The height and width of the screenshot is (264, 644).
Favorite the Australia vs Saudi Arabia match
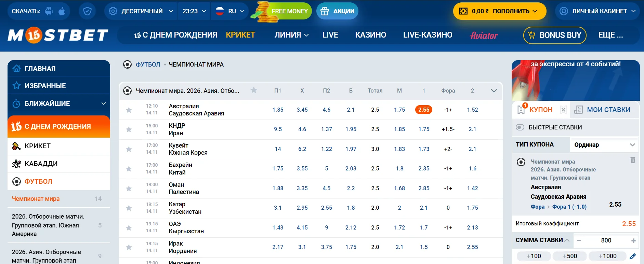click(x=129, y=110)
